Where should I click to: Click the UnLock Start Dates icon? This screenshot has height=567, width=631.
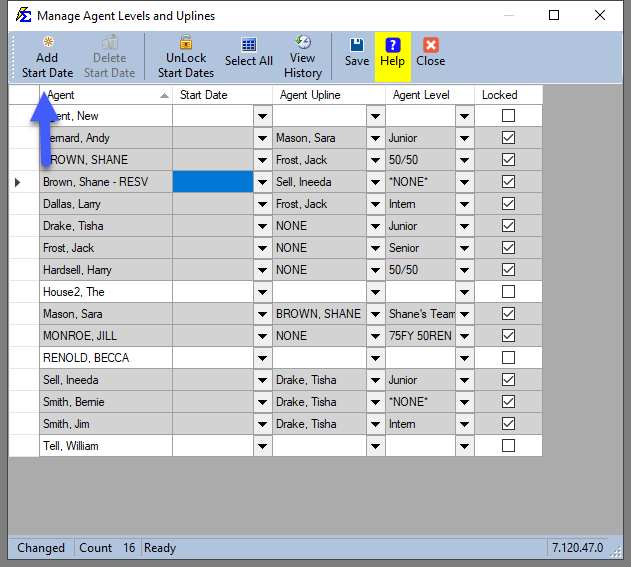pos(186,43)
